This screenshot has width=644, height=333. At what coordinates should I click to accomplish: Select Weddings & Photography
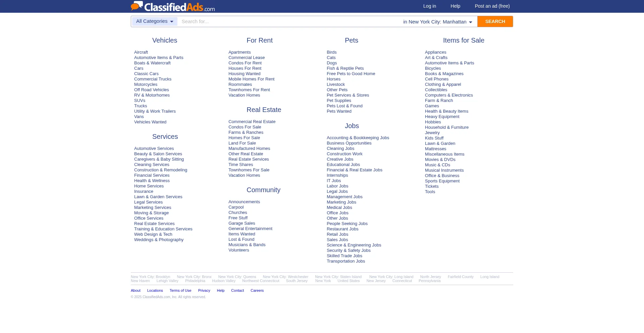coord(159,240)
